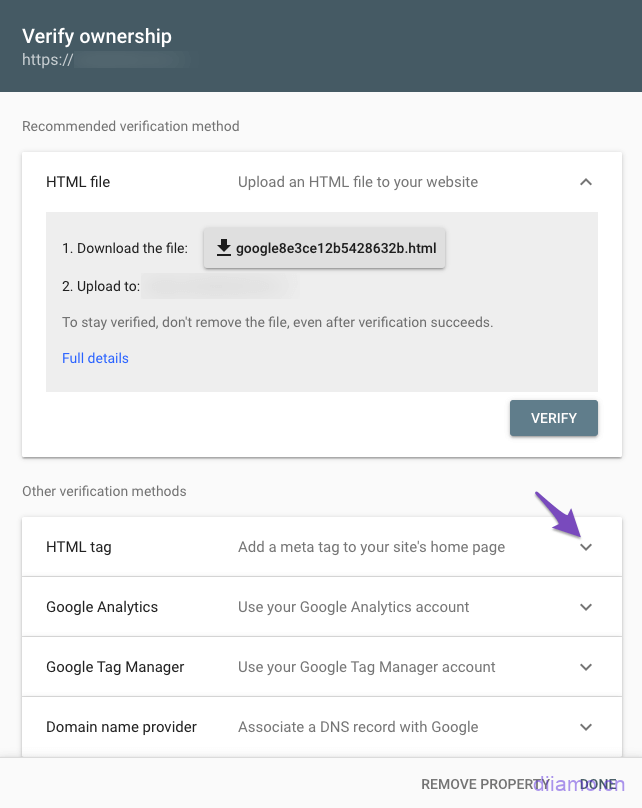Expand the HTML tag chevron arrow
The width and height of the screenshot is (642, 808).
[x=586, y=547]
